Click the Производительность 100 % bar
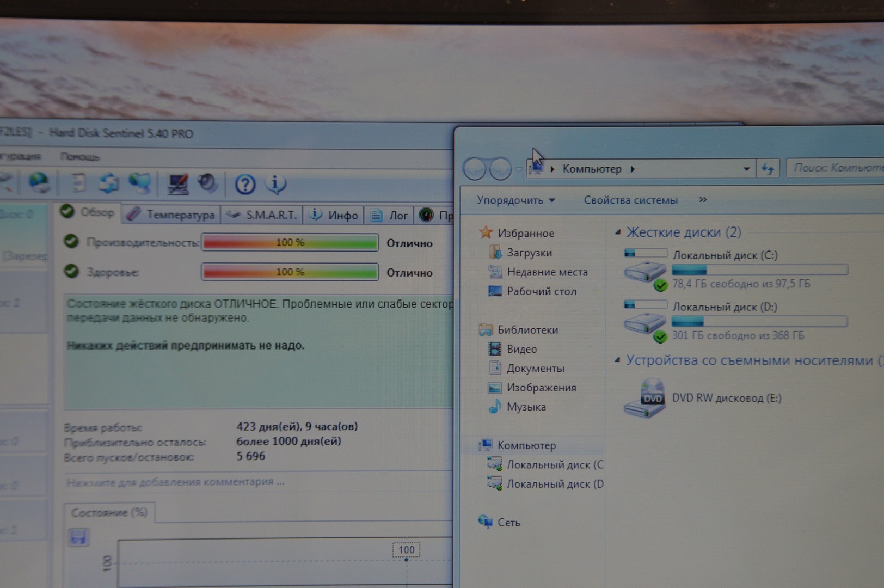This screenshot has height=588, width=884. (x=290, y=242)
